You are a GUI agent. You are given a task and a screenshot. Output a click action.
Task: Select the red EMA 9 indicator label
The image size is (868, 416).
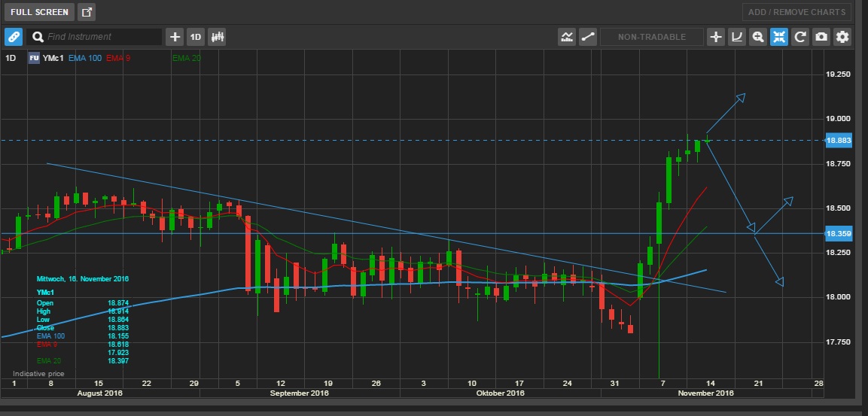pos(118,58)
